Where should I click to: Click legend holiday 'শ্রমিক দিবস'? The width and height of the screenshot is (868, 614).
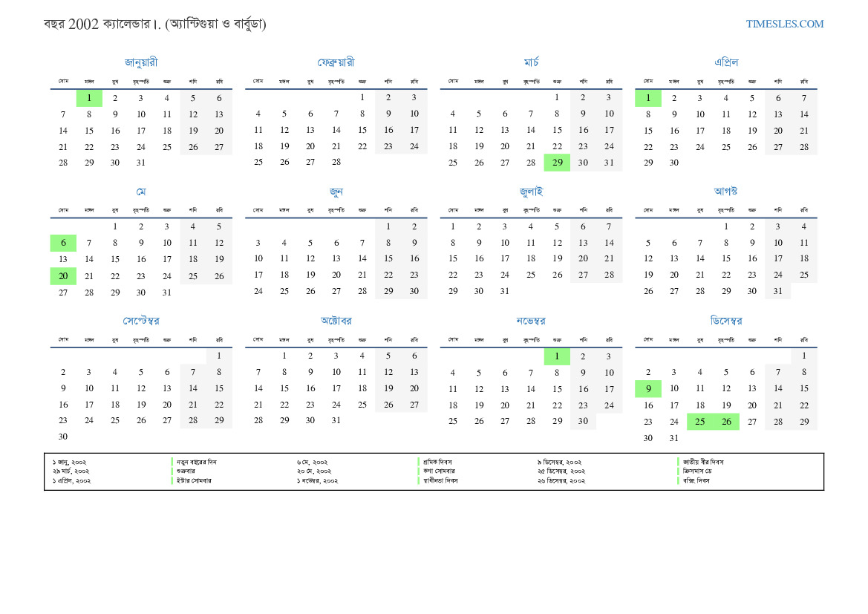coord(437,462)
